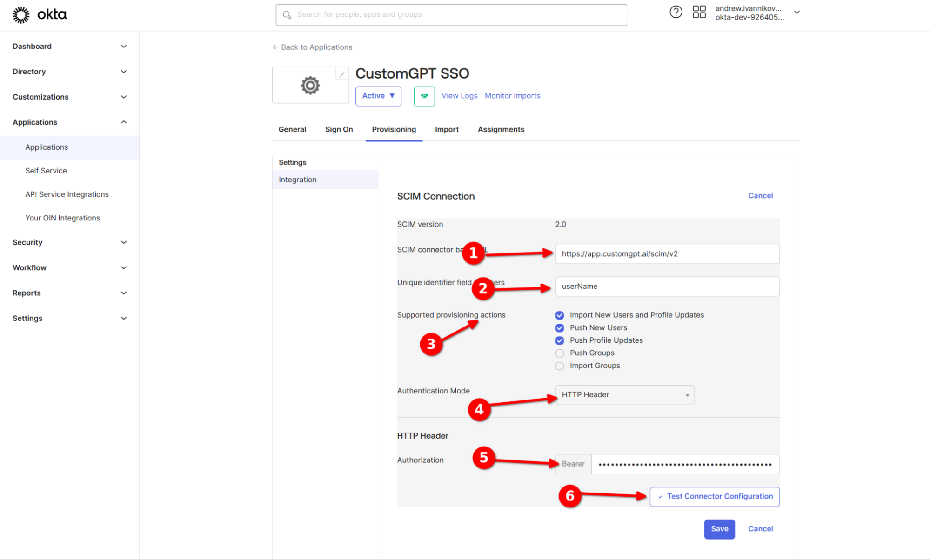Image resolution: width=930 pixels, height=560 pixels.
Task: Click Test Connector Configuration button
Action: pyautogui.click(x=715, y=497)
